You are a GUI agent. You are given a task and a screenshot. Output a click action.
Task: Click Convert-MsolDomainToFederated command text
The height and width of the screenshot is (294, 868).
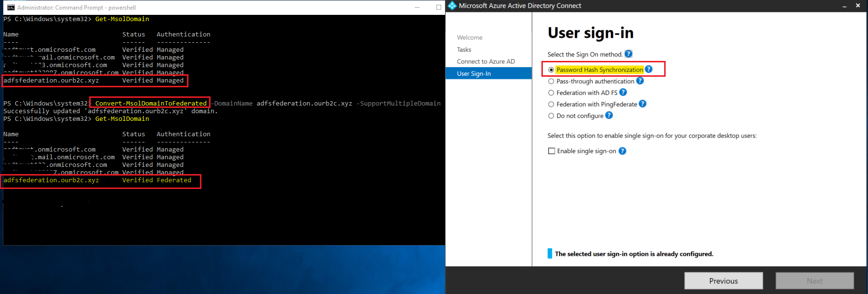(151, 103)
